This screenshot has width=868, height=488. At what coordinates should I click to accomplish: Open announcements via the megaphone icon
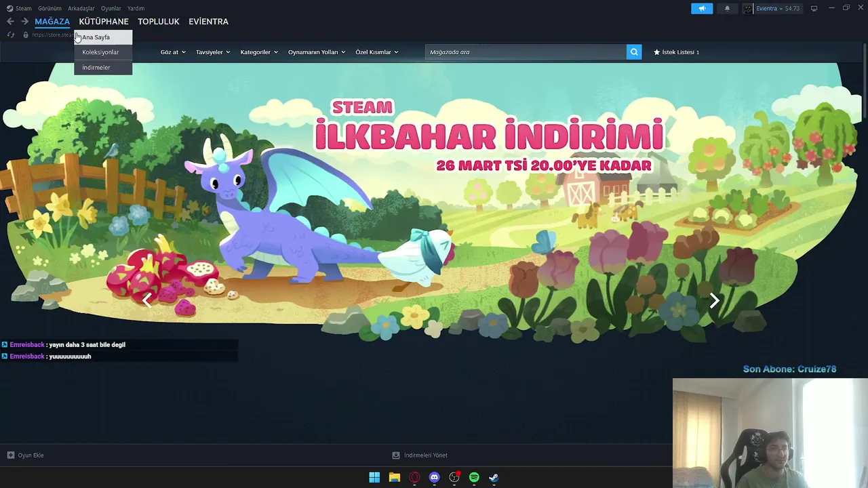pos(702,8)
